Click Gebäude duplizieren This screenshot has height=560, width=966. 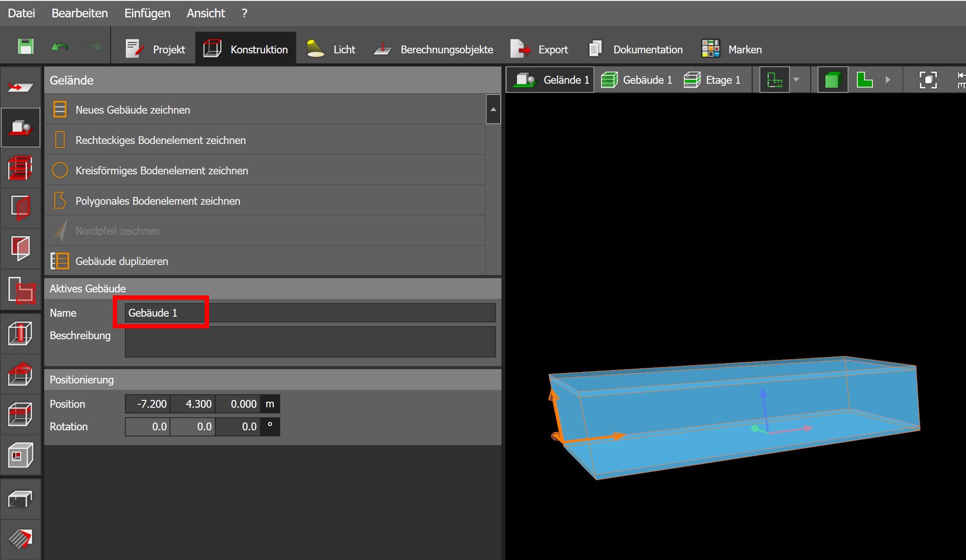tap(121, 261)
